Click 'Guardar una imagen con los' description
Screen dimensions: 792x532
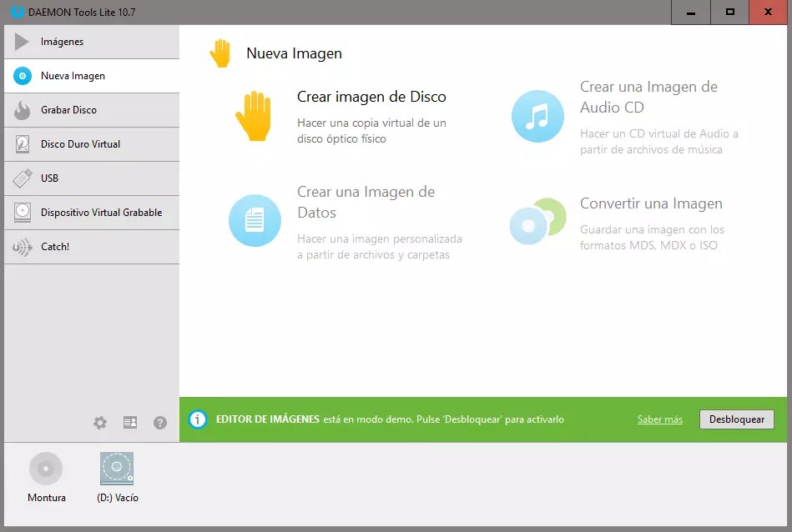[652, 229]
